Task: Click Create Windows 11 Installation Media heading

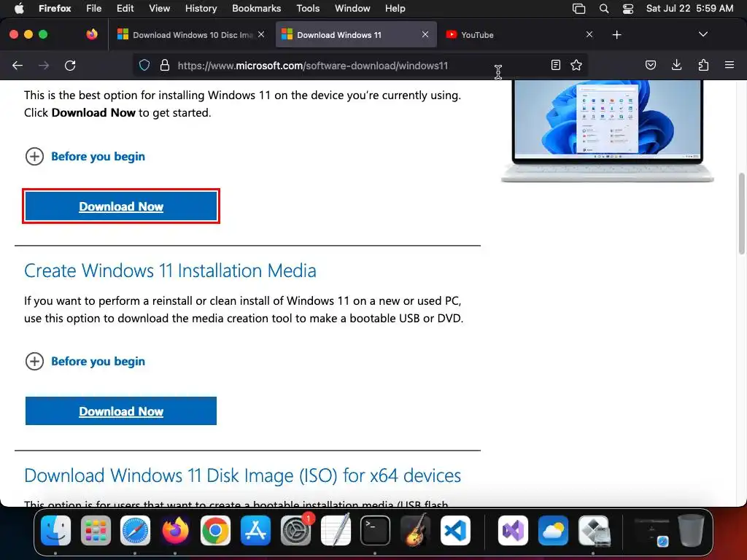Action: point(170,271)
